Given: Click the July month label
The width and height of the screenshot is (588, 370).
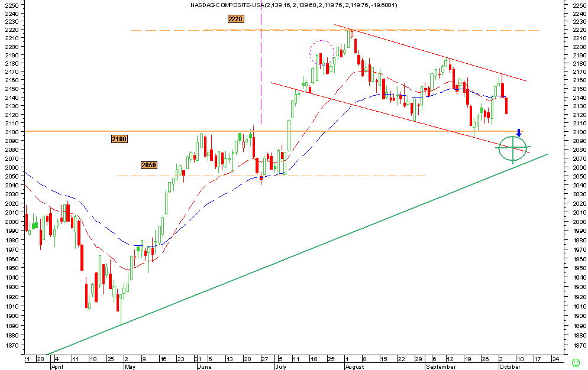Looking at the screenshot, I should click(280, 366).
